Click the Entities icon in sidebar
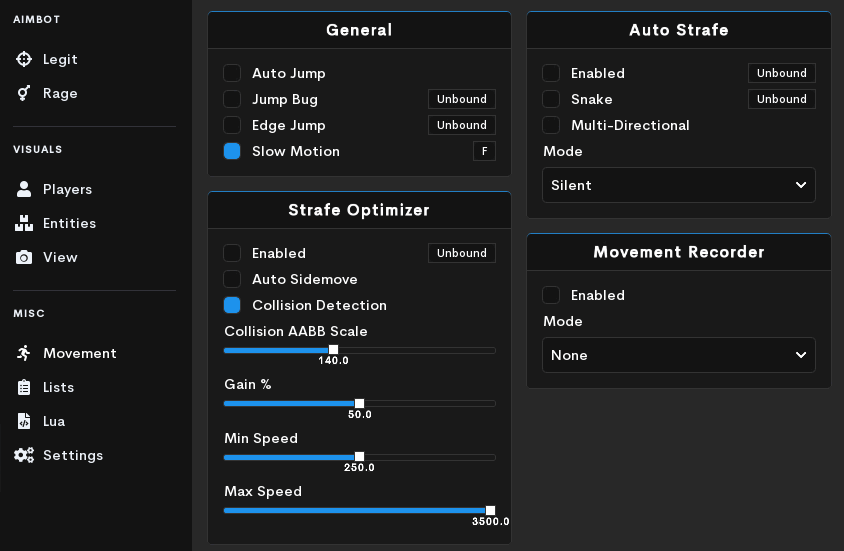The width and height of the screenshot is (844, 551). coord(24,223)
